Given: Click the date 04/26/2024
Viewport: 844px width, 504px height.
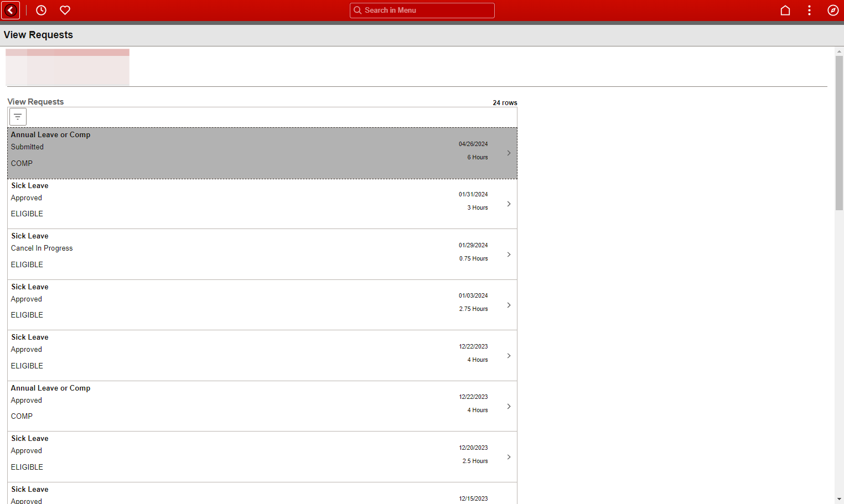Looking at the screenshot, I should pyautogui.click(x=473, y=144).
